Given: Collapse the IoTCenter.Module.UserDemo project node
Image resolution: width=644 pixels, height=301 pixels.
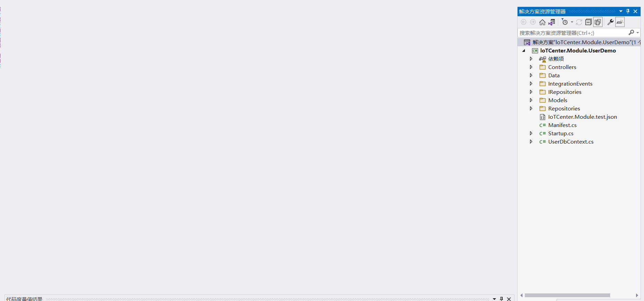Looking at the screenshot, I should pos(524,50).
